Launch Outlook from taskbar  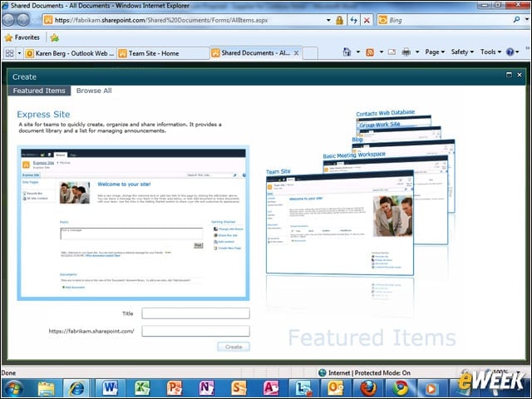(x=336, y=388)
